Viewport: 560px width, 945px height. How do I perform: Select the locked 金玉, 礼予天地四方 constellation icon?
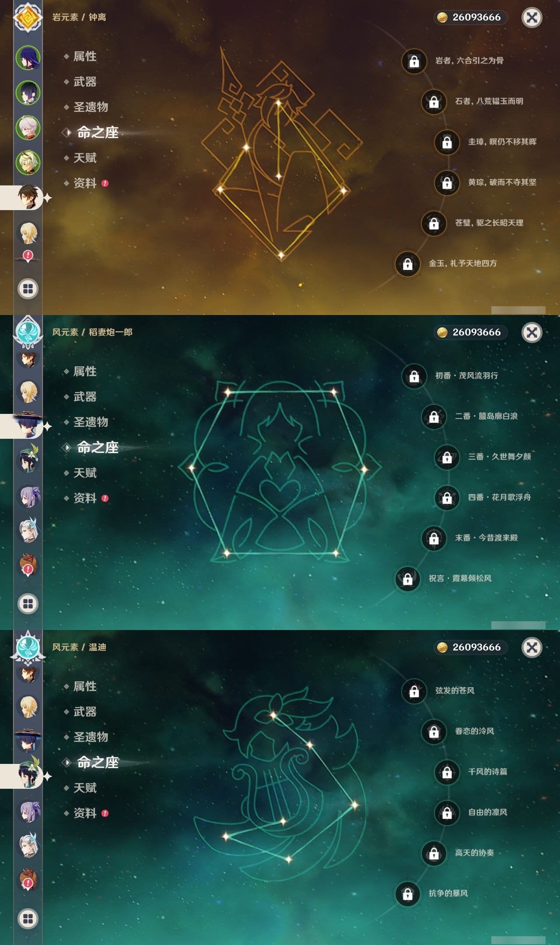click(x=408, y=264)
